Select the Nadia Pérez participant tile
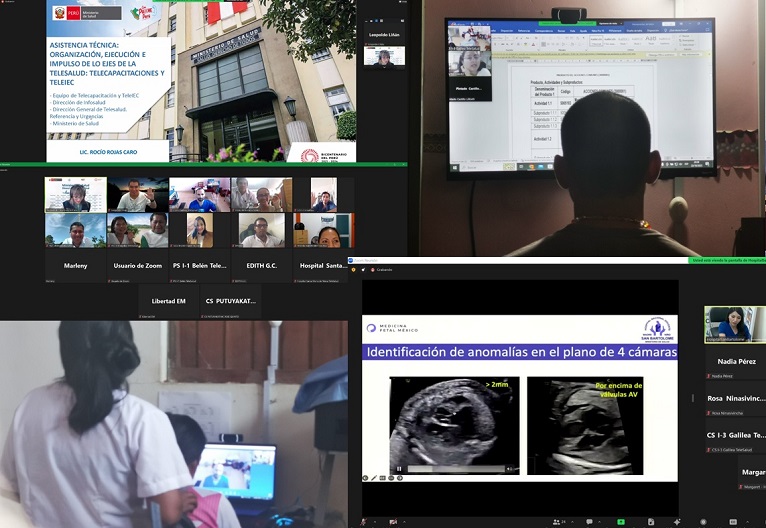The width and height of the screenshot is (766, 528). (736, 362)
